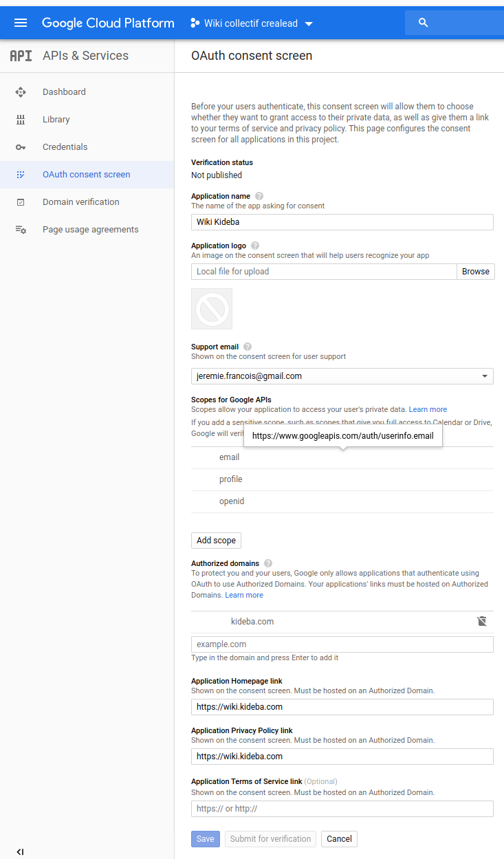Click the API logo icon
504x859 pixels.
(21, 56)
